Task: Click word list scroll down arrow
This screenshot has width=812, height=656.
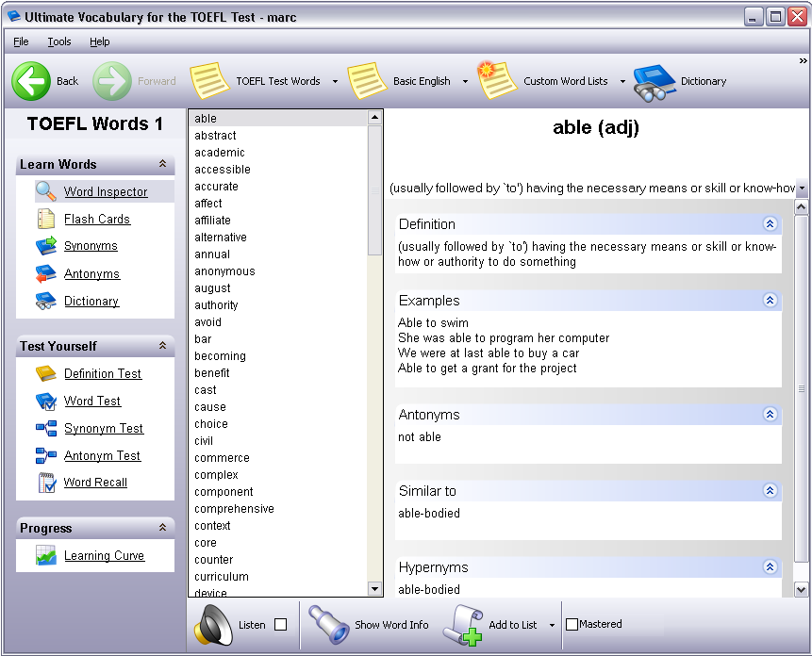Action: [x=374, y=588]
